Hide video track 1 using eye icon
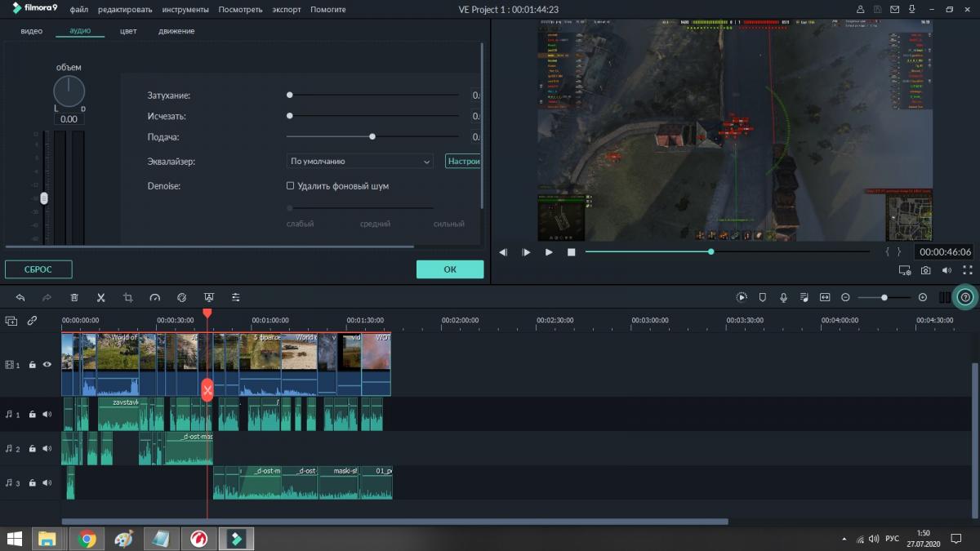 pos(47,365)
